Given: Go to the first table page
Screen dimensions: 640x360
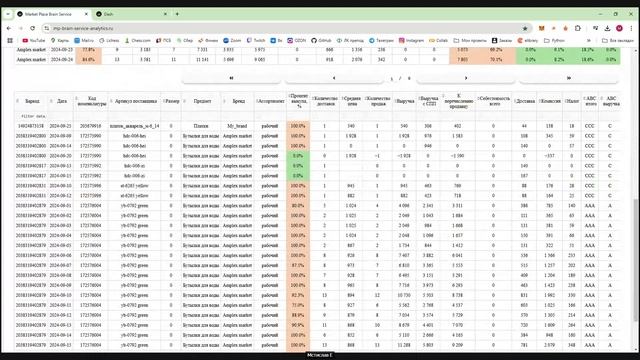Looking at the screenshot, I should point(231,78).
